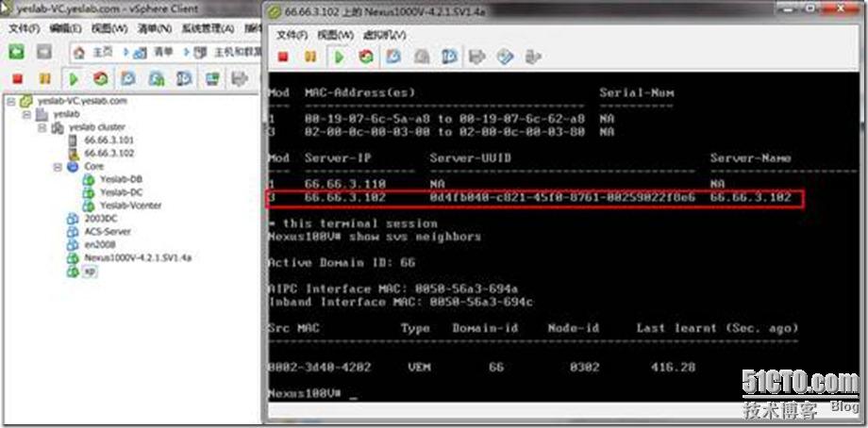Collapse the Core resource pool node
868x428 pixels.
click(x=57, y=167)
